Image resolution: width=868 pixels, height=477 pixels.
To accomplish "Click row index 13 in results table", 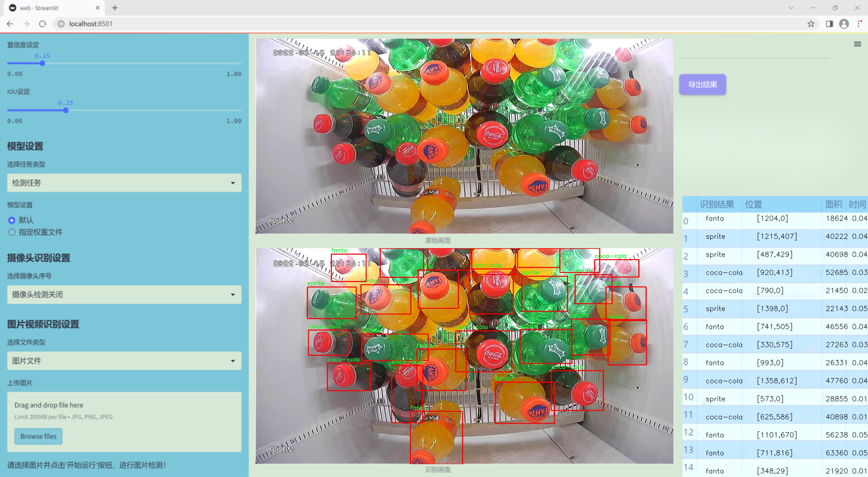I will [x=689, y=450].
